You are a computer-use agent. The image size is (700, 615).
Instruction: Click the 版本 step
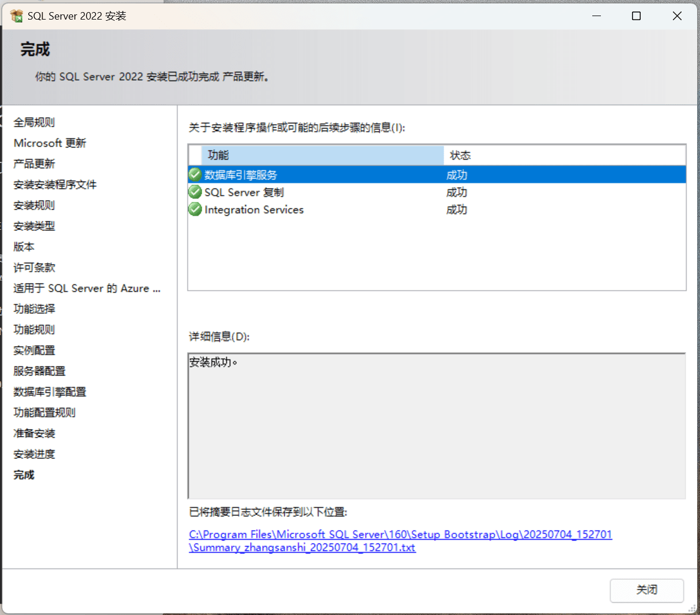(x=24, y=246)
